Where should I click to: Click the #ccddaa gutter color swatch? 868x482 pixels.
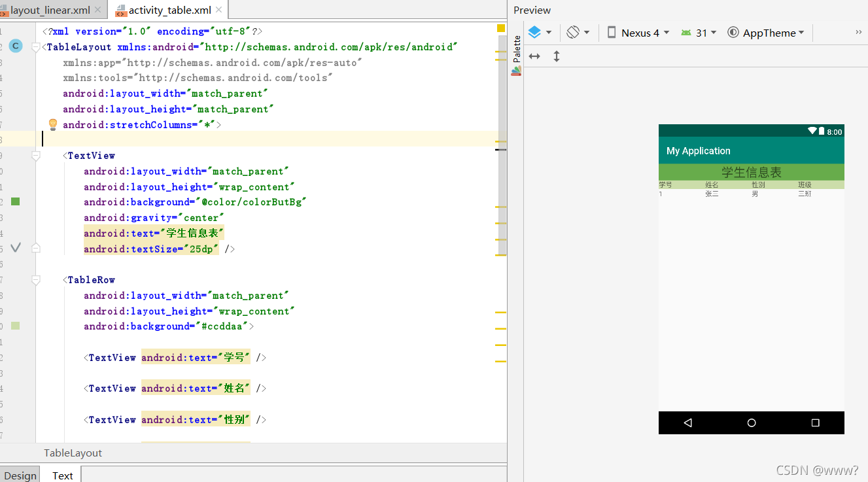pos(16,326)
